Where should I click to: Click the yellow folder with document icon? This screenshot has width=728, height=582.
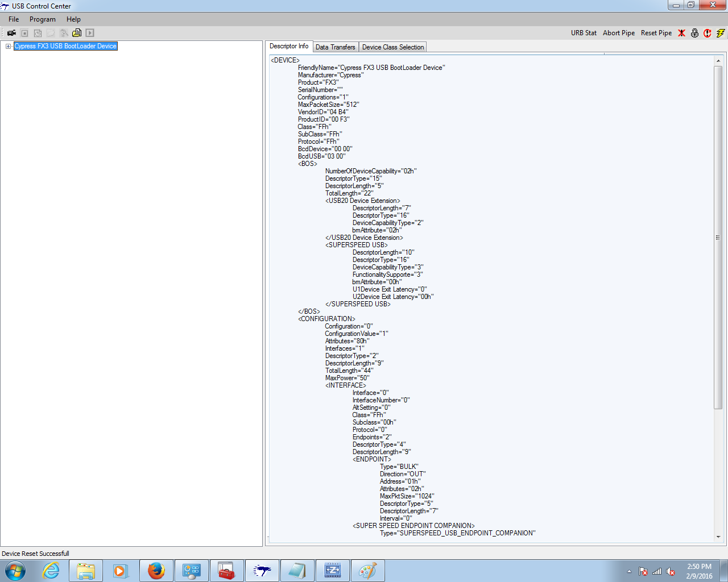pos(77,33)
